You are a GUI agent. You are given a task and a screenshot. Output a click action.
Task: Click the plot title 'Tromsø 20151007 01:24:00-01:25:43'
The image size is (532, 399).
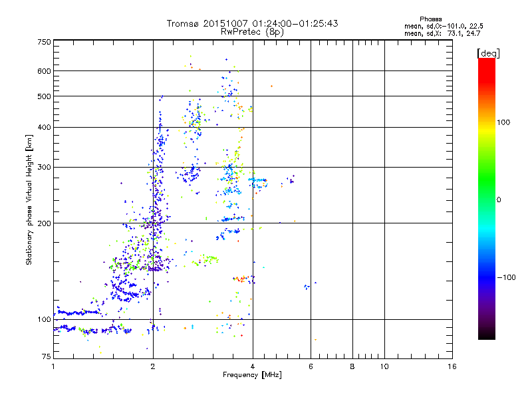[252, 23]
